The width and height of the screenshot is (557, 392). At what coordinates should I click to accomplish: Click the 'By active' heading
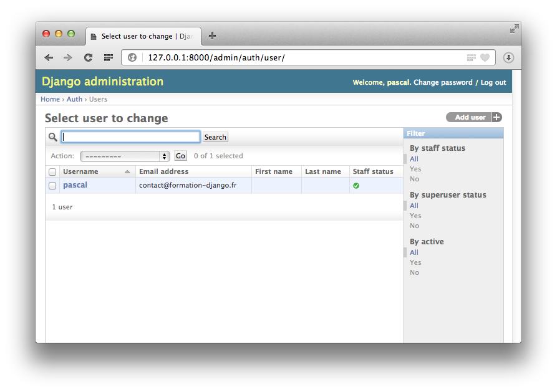point(427,241)
